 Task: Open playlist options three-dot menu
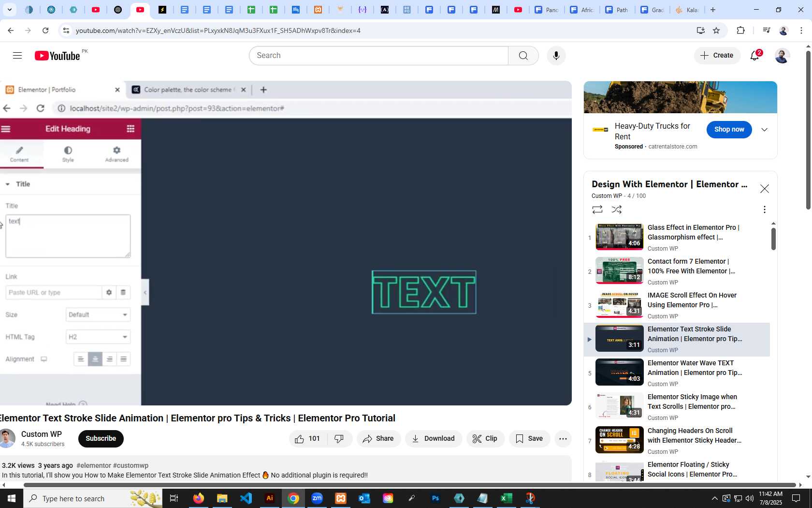(x=764, y=209)
